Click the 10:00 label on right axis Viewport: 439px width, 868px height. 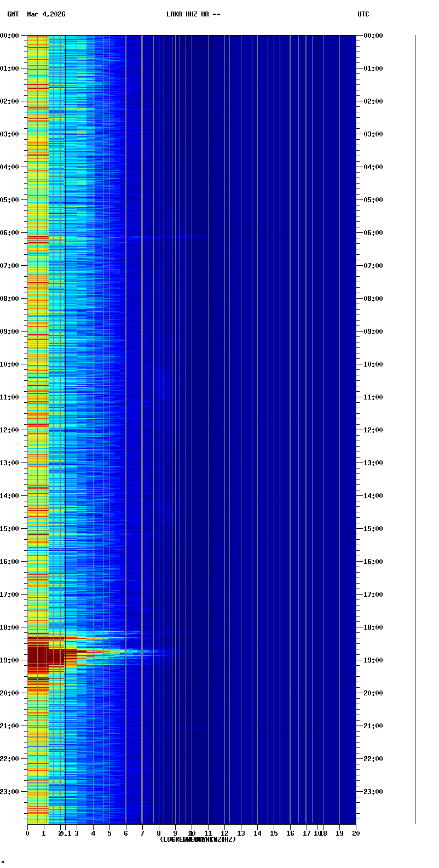point(373,364)
